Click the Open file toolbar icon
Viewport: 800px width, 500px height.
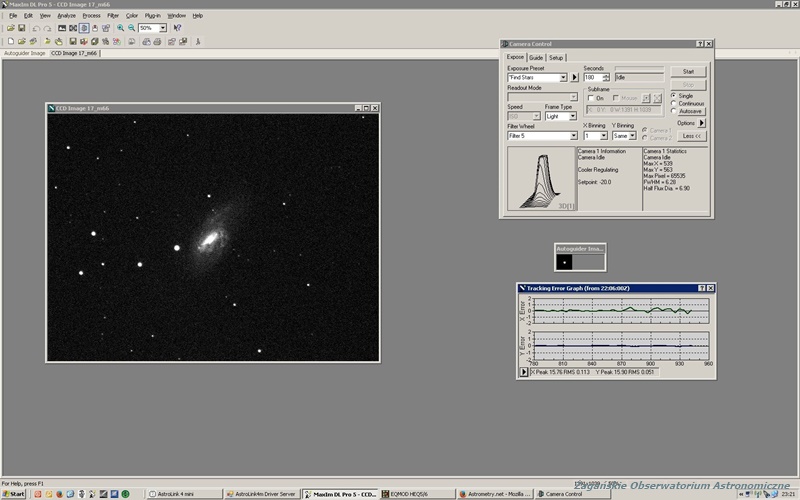tap(9, 28)
